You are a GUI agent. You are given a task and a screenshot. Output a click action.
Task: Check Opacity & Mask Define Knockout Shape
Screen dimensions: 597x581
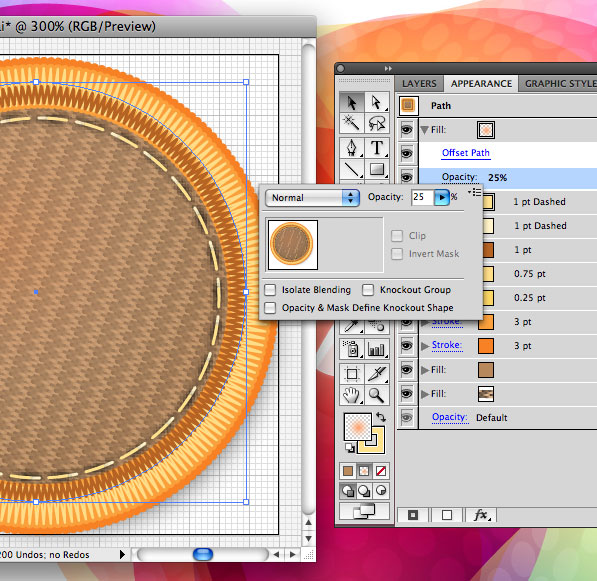click(270, 308)
